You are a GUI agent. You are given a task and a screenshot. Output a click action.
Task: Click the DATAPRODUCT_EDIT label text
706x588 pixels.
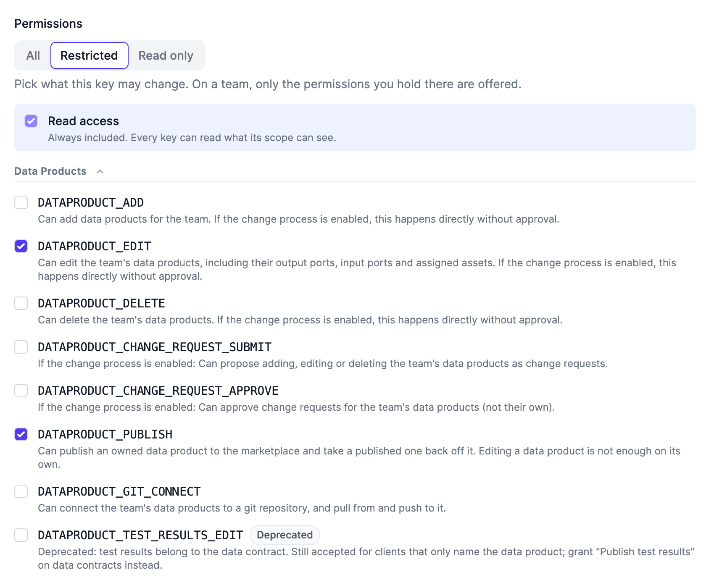pyautogui.click(x=95, y=246)
